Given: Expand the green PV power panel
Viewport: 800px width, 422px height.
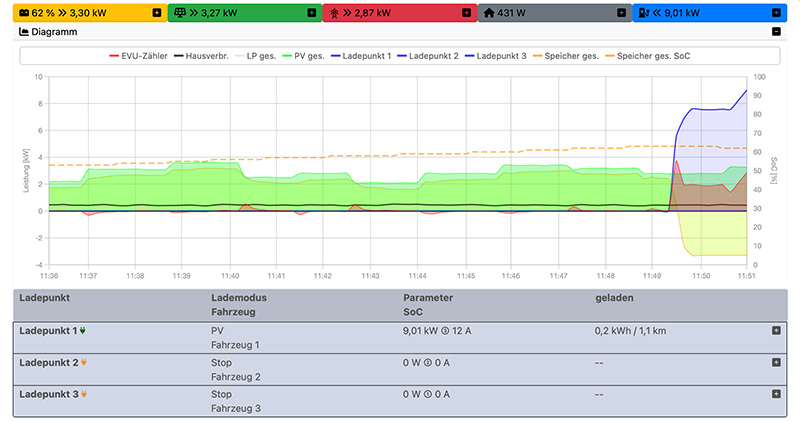Looking at the screenshot, I should pos(312,13).
